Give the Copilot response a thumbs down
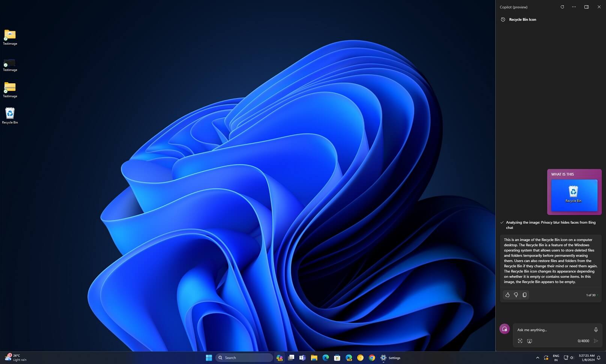The height and width of the screenshot is (364, 606). point(516,295)
